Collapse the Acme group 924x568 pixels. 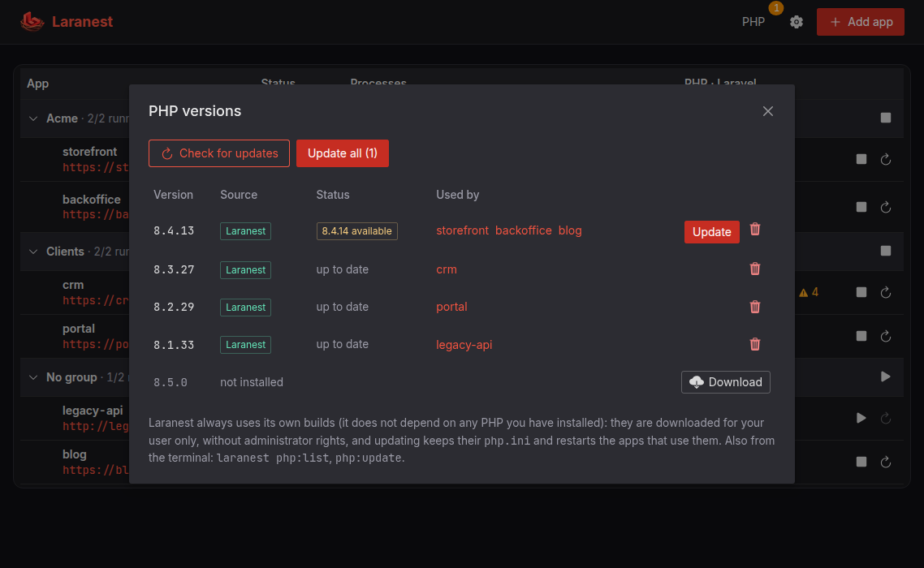pos(33,118)
